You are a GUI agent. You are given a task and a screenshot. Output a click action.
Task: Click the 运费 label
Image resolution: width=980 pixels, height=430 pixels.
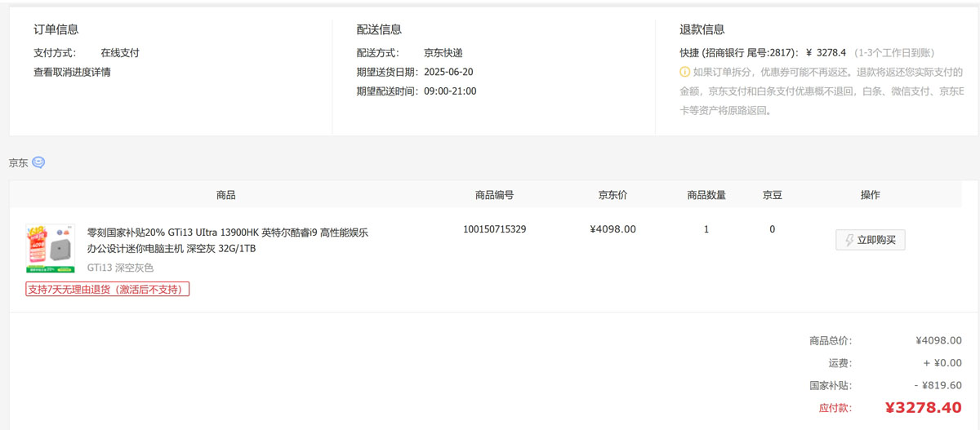(840, 362)
